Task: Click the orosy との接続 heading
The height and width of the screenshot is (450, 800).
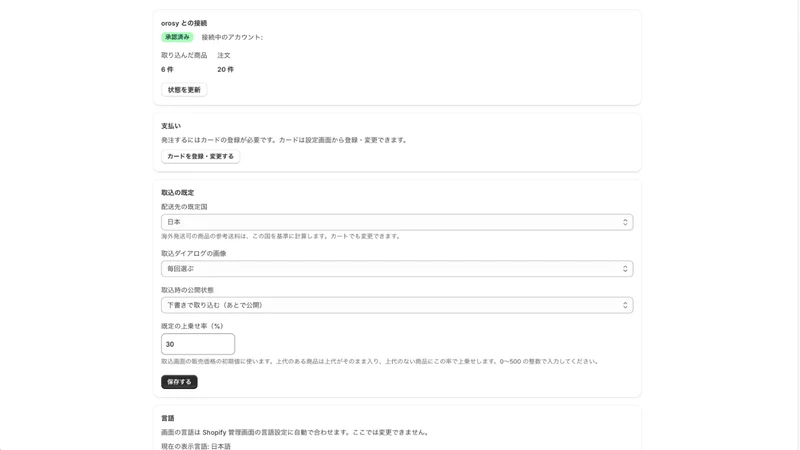Action: tap(184, 23)
